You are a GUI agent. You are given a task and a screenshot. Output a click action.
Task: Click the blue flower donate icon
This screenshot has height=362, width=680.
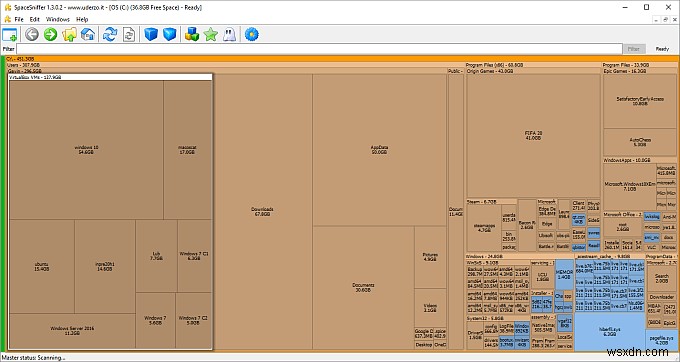point(252,34)
